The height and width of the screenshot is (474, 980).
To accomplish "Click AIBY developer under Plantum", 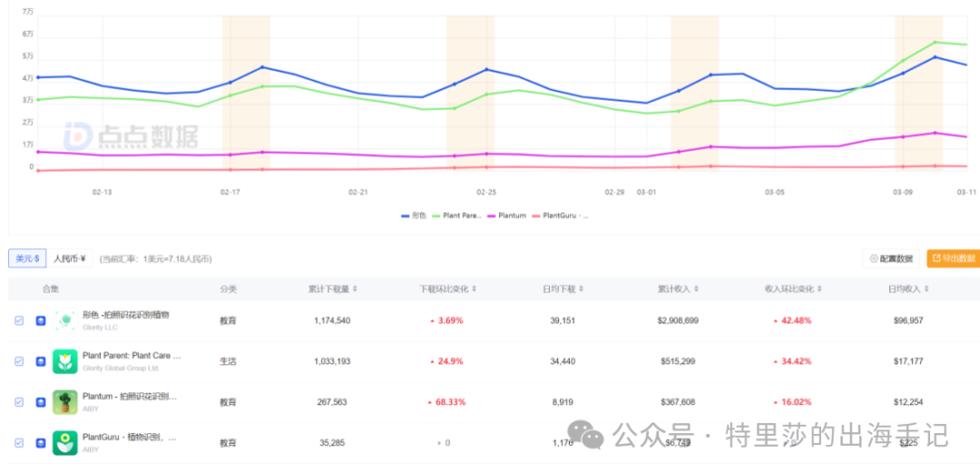I will coord(91,409).
